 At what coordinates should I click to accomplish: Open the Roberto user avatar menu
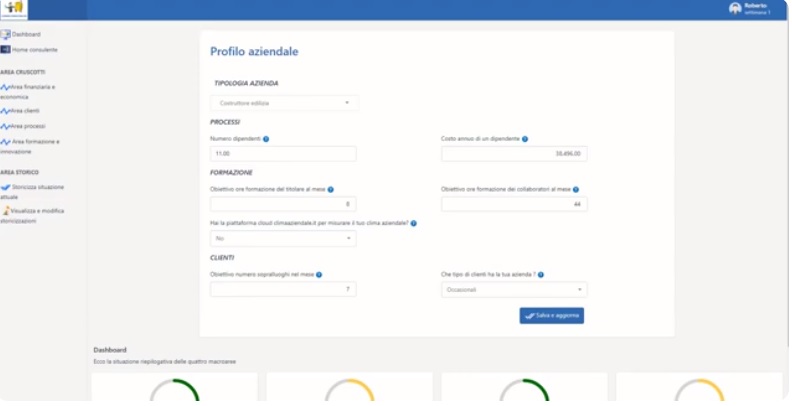[735, 9]
